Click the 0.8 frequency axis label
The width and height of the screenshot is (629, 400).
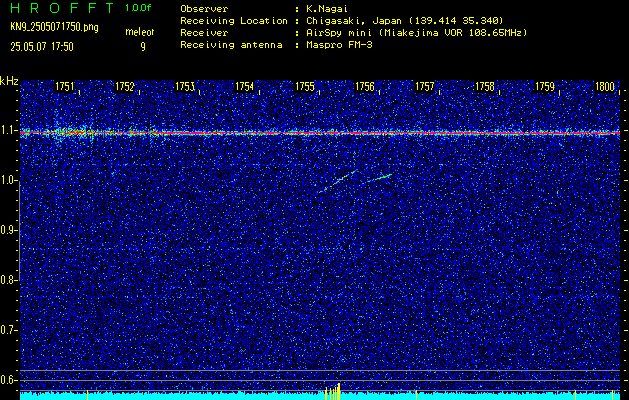coord(8,280)
